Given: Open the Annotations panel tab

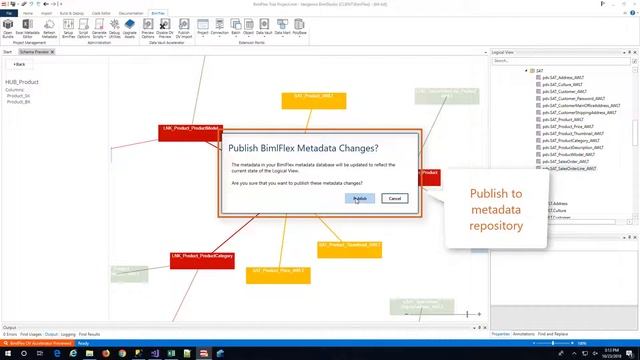Looking at the screenshot, I should (x=523, y=334).
